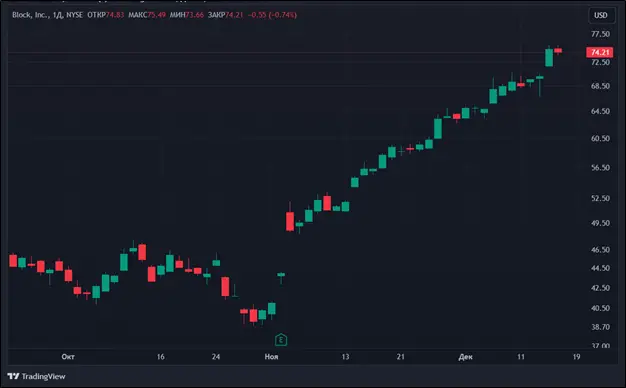Click the 24 date axis label
626x388 pixels.
[216, 356]
